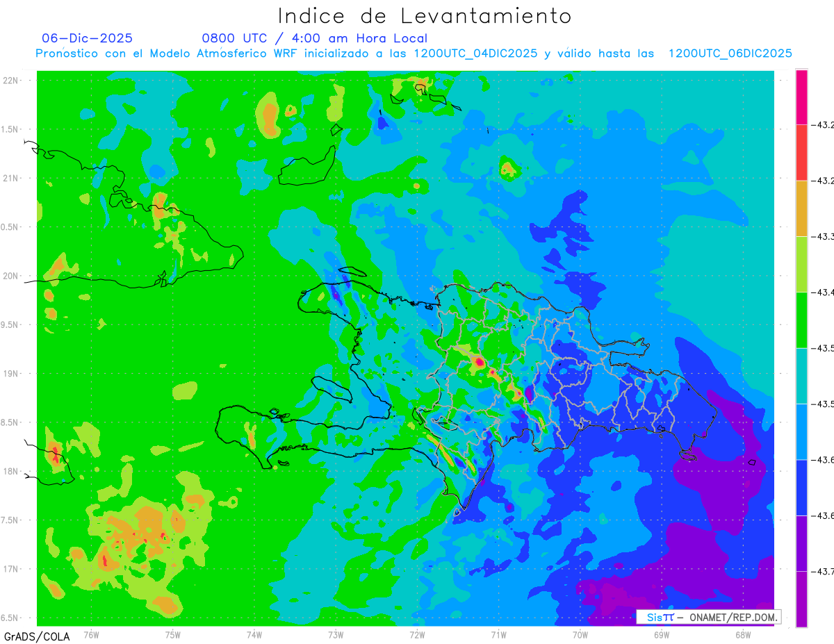
Task: Select the red swatch in the color legend
Action: point(801,153)
